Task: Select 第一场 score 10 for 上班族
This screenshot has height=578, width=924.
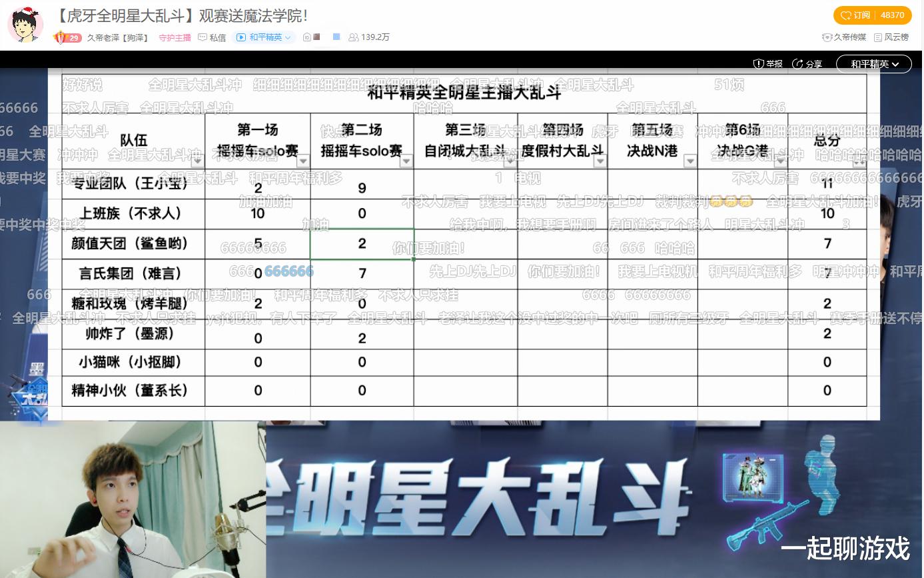Action: click(258, 213)
